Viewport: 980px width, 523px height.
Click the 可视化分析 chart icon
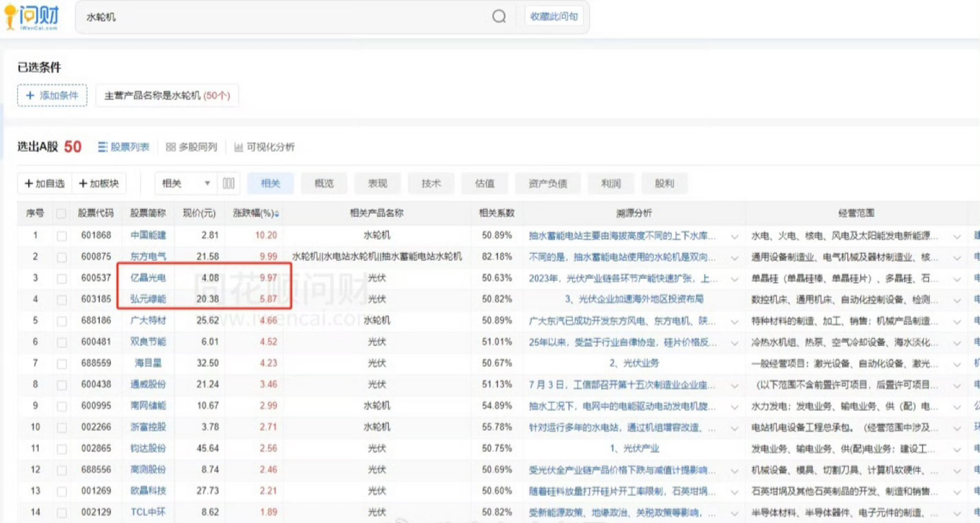pyautogui.click(x=239, y=147)
